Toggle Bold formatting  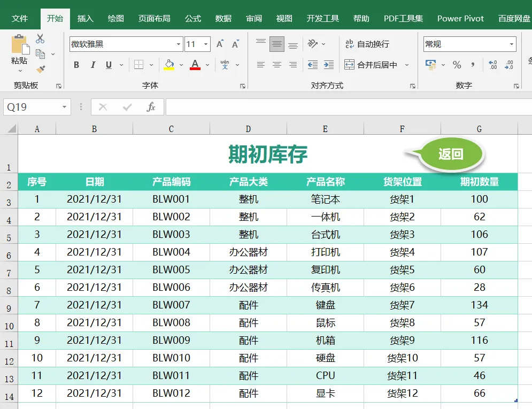pos(76,65)
